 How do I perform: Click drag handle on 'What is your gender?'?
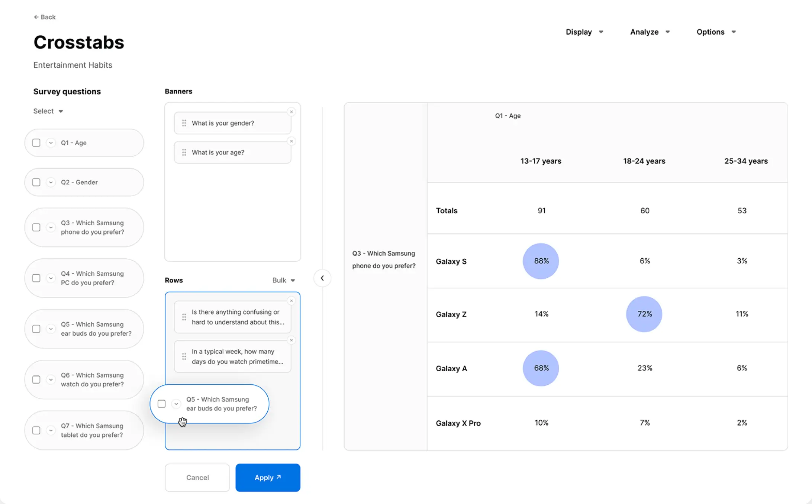184,123
